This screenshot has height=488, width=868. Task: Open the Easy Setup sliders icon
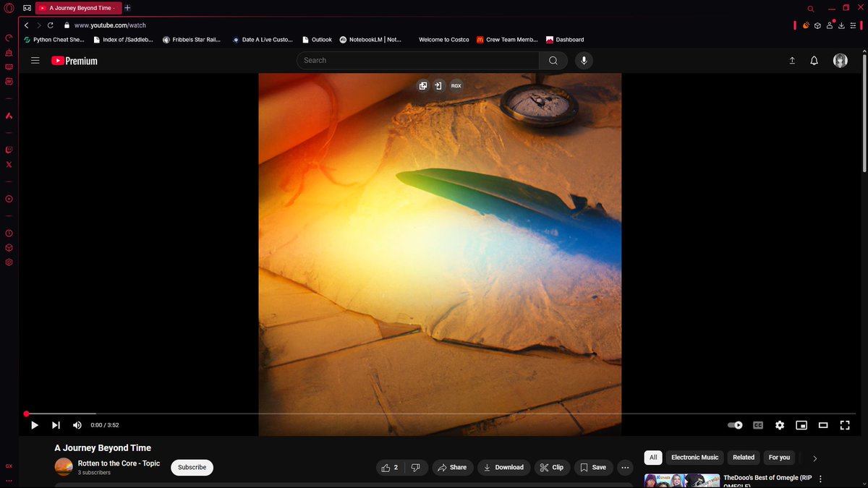pyautogui.click(x=853, y=25)
